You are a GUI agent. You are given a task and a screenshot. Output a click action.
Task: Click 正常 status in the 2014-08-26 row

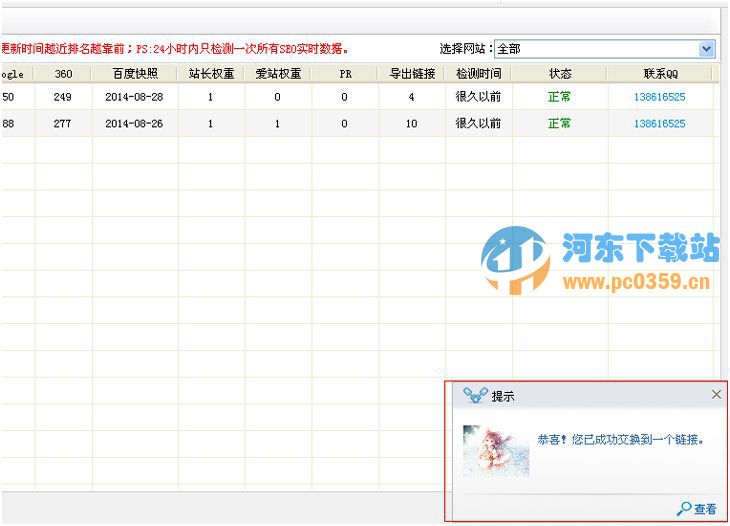(x=559, y=123)
